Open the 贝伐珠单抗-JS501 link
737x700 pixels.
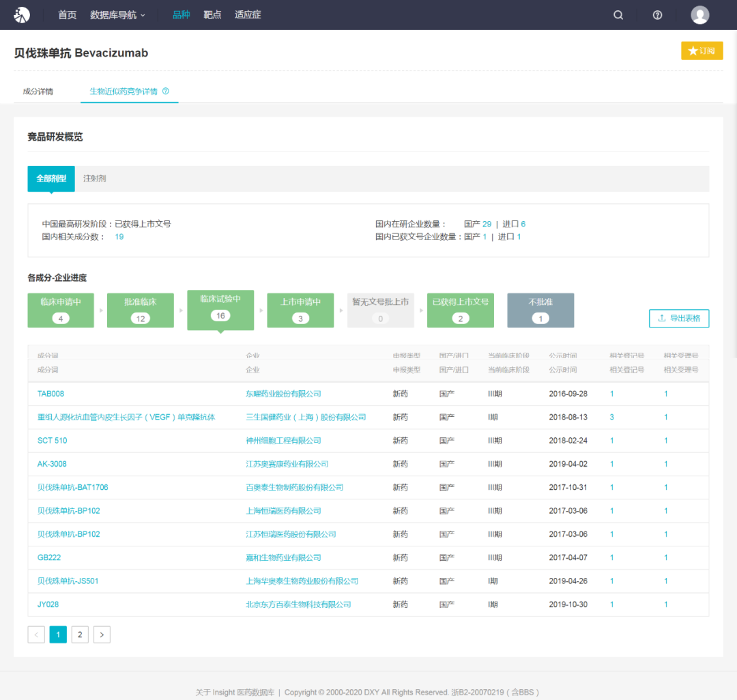tap(68, 581)
